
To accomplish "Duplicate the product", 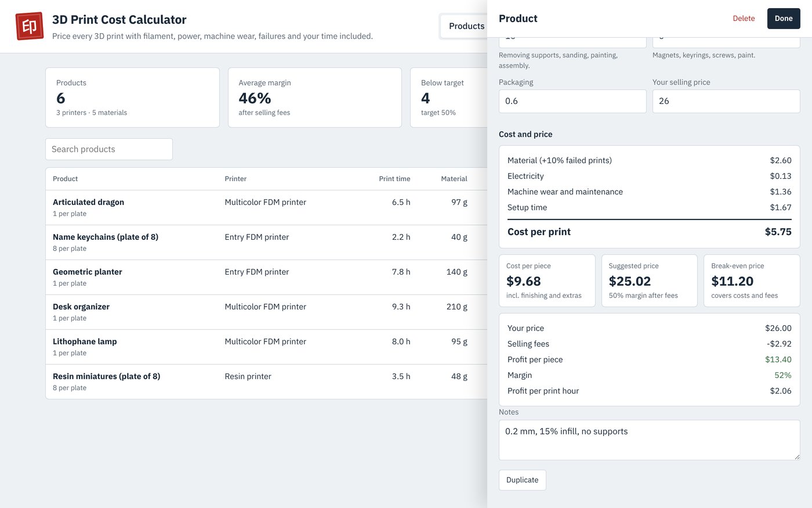I will click(522, 480).
